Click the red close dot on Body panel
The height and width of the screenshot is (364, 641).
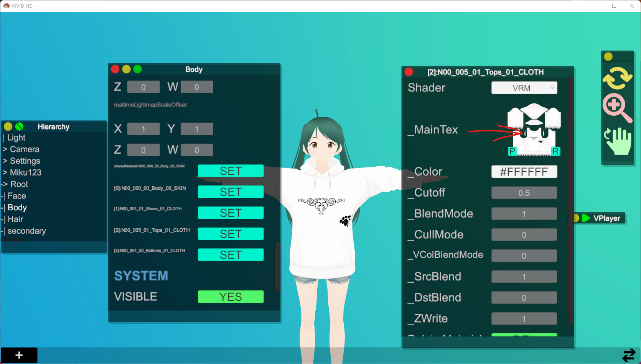click(115, 69)
